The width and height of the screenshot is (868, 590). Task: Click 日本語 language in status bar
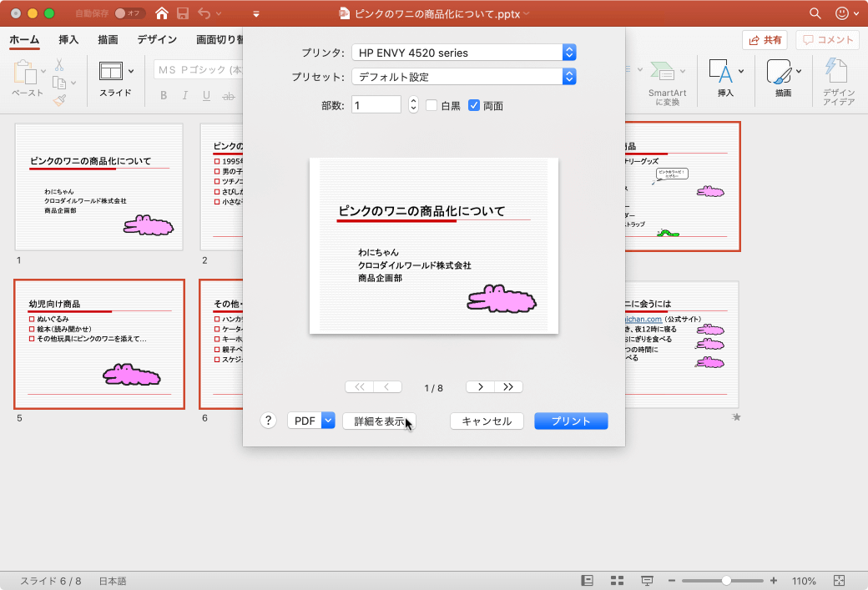click(113, 581)
